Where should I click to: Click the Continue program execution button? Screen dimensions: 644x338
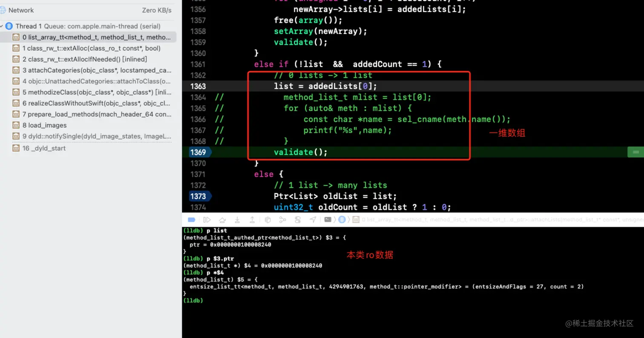[x=207, y=220]
